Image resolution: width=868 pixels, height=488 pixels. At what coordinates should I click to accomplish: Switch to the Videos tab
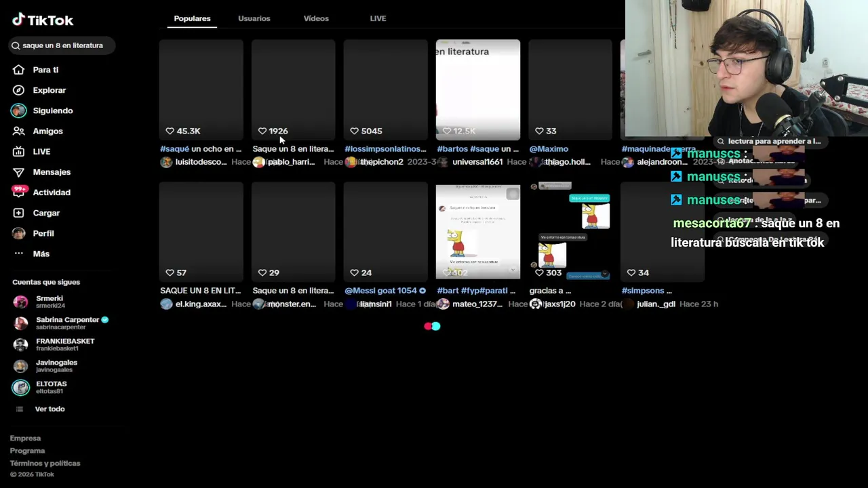(316, 18)
